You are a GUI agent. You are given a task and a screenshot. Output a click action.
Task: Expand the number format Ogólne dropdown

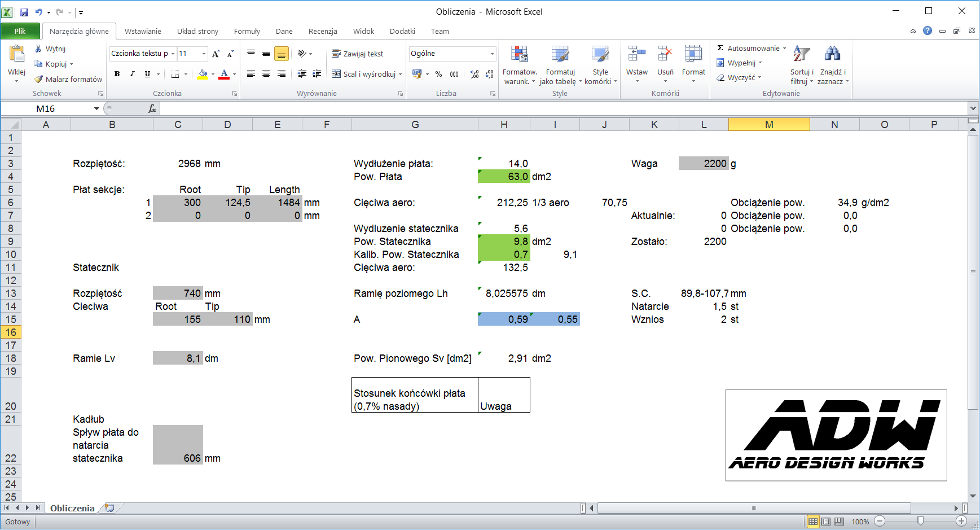492,54
